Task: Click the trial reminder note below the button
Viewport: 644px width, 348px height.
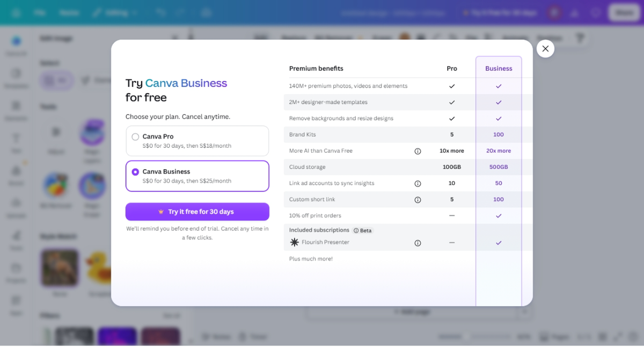Action: (x=197, y=233)
